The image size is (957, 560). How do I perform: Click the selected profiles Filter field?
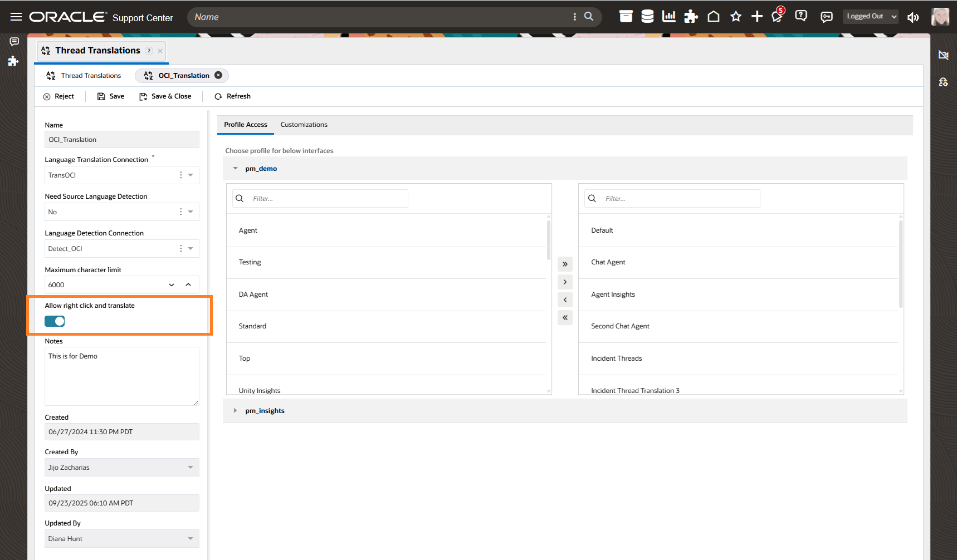point(672,198)
